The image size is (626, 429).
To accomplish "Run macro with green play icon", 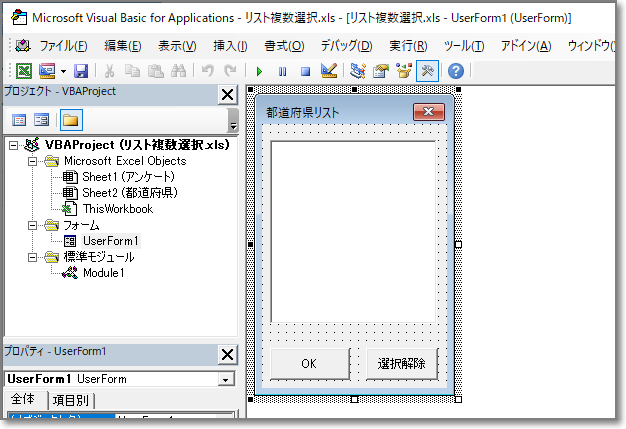I will pyautogui.click(x=259, y=71).
